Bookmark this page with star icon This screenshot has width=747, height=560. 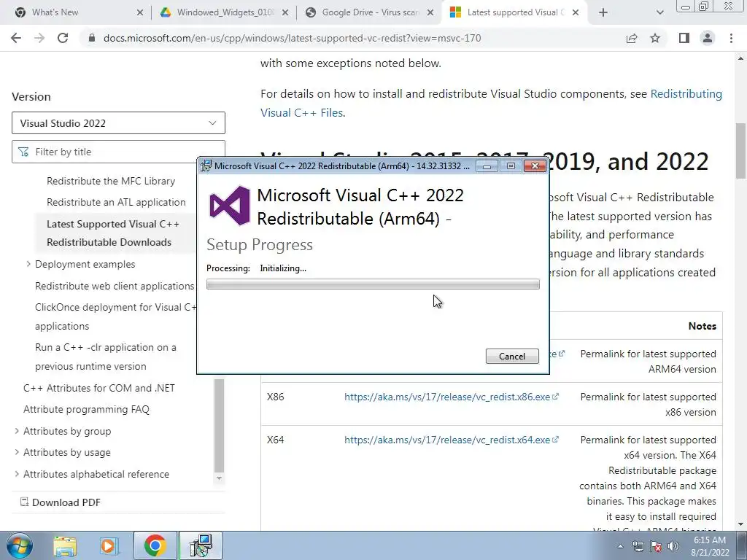click(x=655, y=38)
